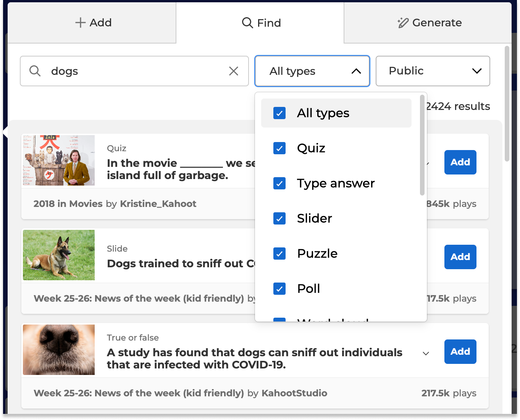
Task: Click the '2424 results' count text
Action: coord(458,106)
